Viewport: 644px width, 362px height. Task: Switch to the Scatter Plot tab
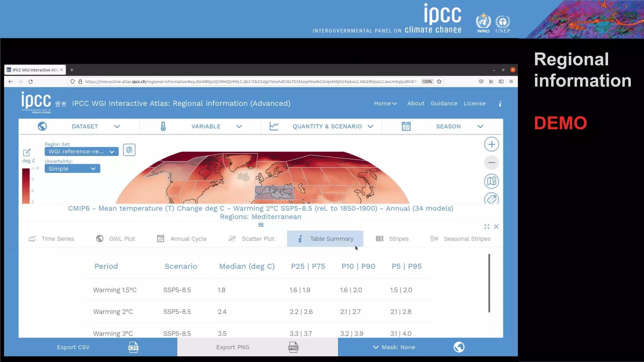(x=252, y=239)
